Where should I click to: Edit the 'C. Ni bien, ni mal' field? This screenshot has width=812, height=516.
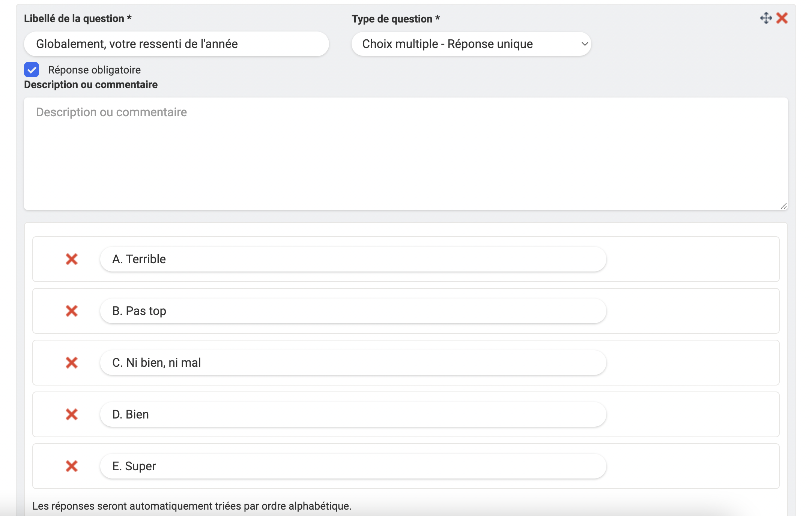pyautogui.click(x=353, y=363)
